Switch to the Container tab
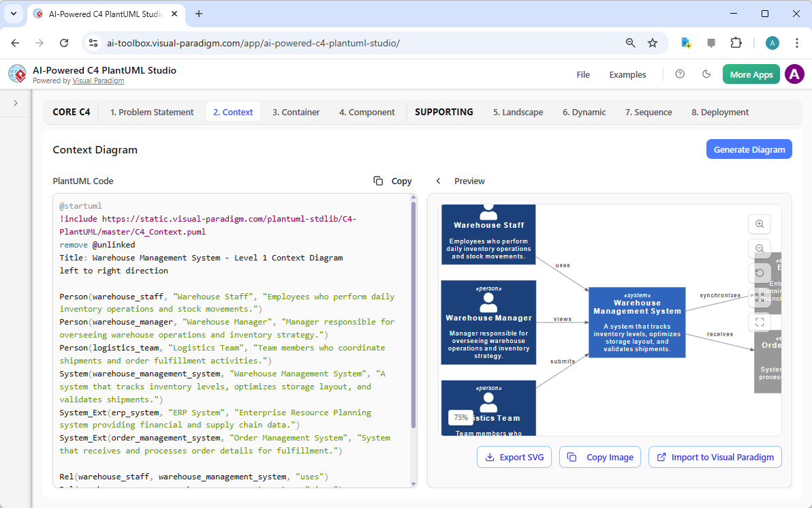The width and height of the screenshot is (812, 508). (x=296, y=111)
